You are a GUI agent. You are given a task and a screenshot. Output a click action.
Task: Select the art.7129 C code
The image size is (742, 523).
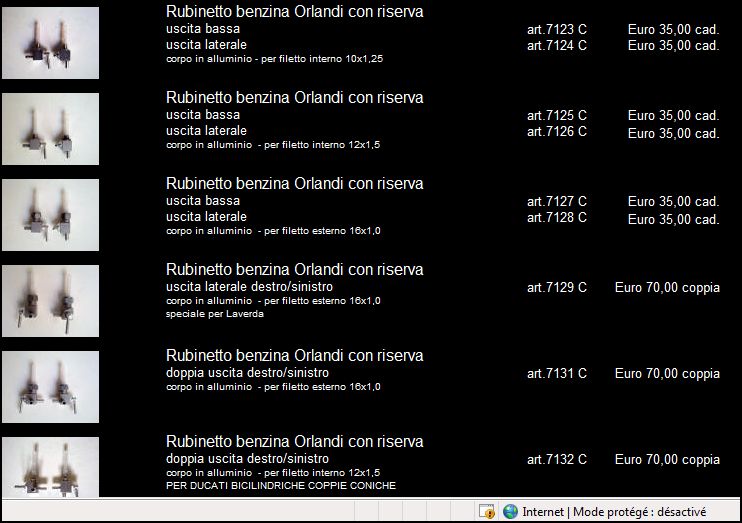click(x=557, y=287)
